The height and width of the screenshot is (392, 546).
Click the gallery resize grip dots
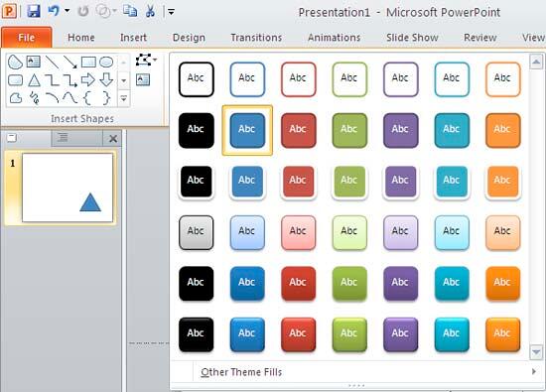(356, 386)
